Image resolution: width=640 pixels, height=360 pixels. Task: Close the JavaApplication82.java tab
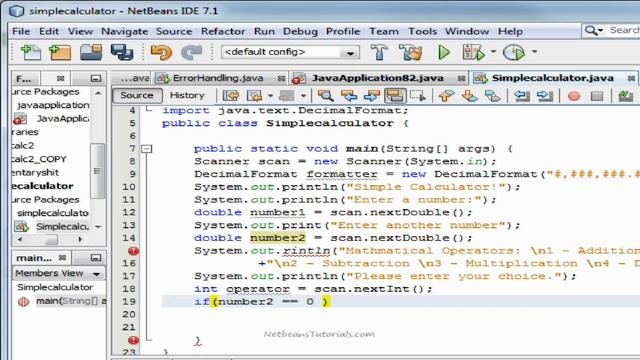(x=461, y=78)
